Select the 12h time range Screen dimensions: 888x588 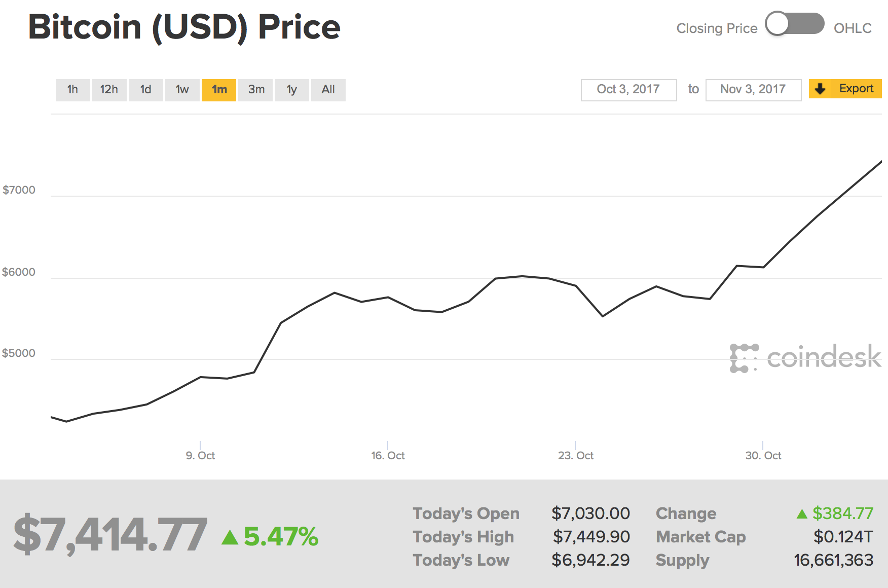[x=109, y=90]
